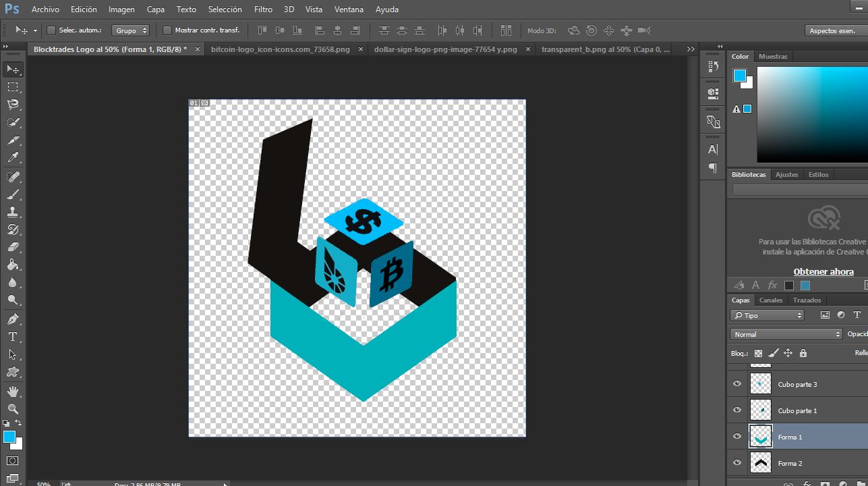Open the Grupo auto-select dropdown
Screen dimensions: 868x486
(x=131, y=30)
